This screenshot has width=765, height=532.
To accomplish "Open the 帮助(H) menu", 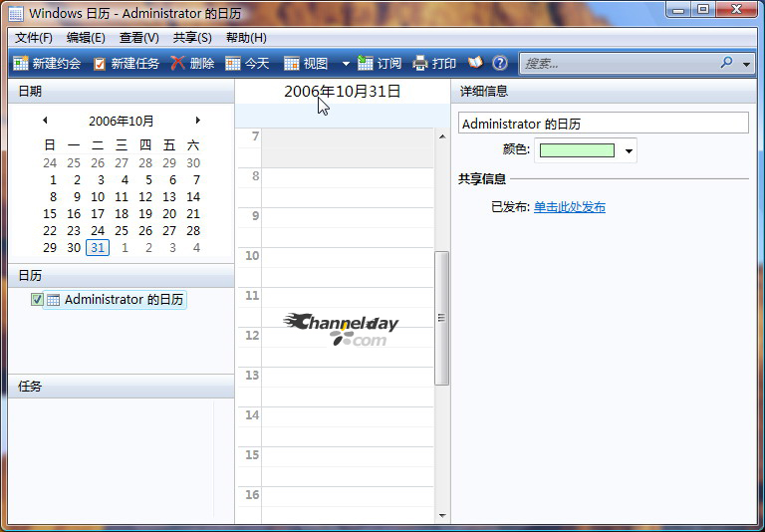I will 246,38.
